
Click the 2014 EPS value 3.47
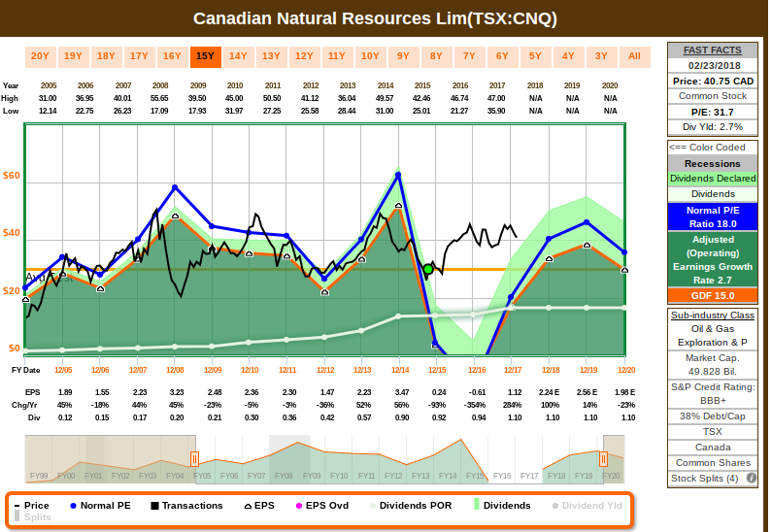[402, 392]
